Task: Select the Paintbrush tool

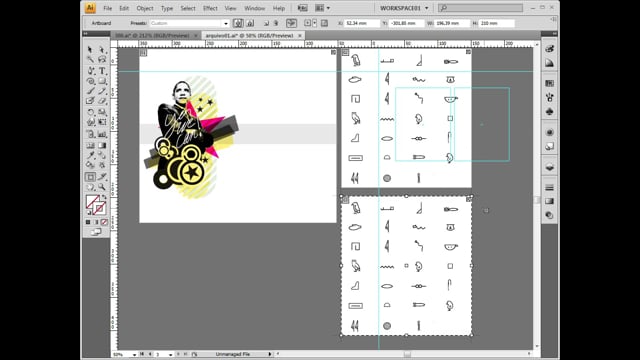Action: point(90,91)
